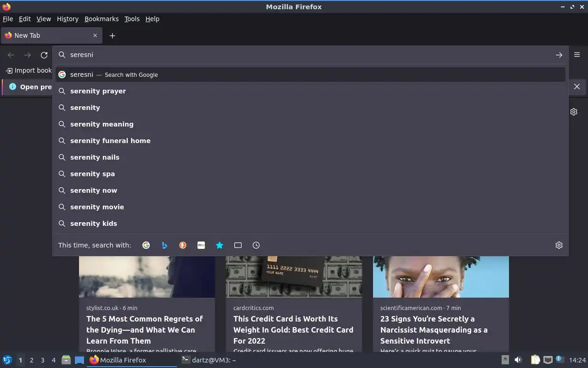Click Import bookmarks toolbar button
This screenshot has width=588, height=368.
click(x=28, y=70)
